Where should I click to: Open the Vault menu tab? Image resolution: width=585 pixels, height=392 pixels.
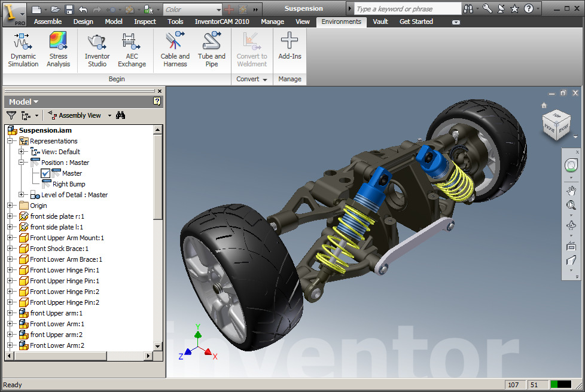click(x=380, y=22)
